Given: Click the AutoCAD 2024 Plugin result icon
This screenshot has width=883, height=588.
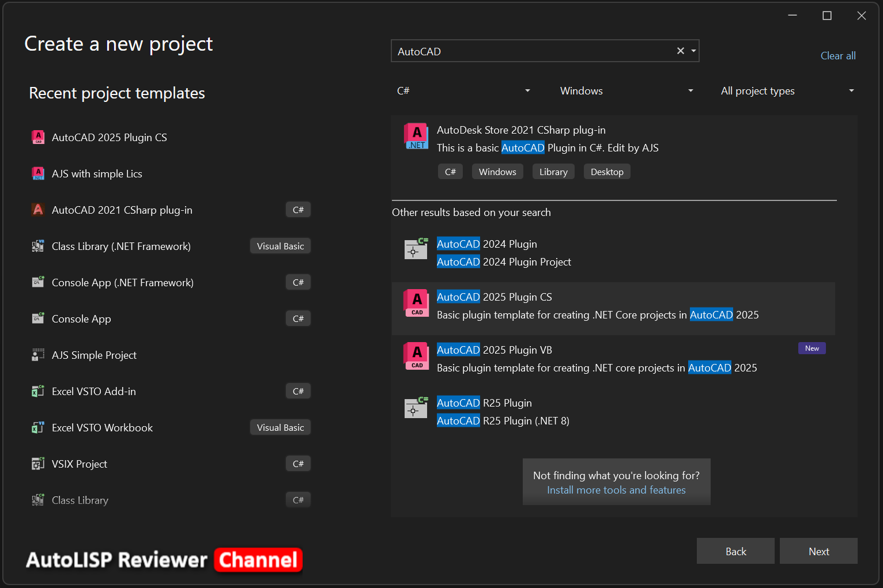Looking at the screenshot, I should pos(416,248).
